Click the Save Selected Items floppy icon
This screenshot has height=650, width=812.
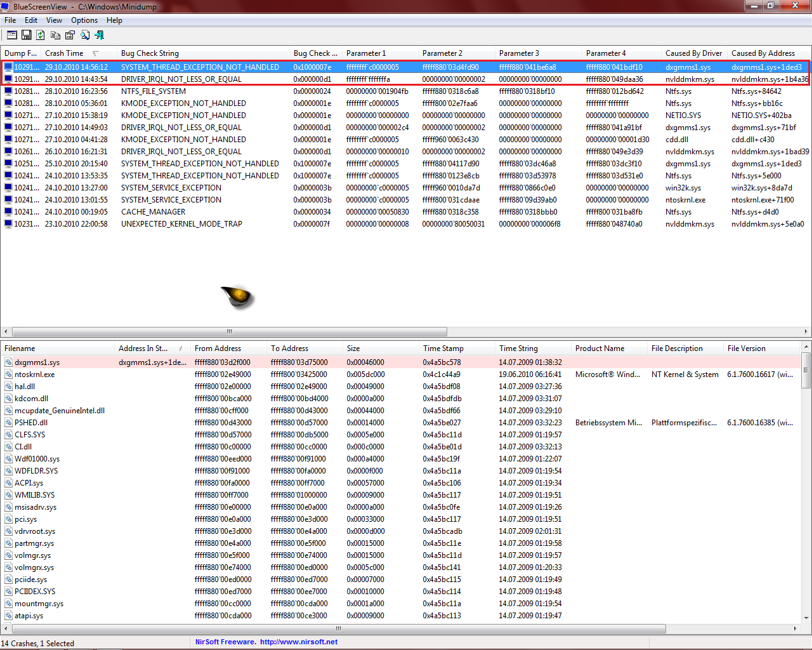click(27, 35)
